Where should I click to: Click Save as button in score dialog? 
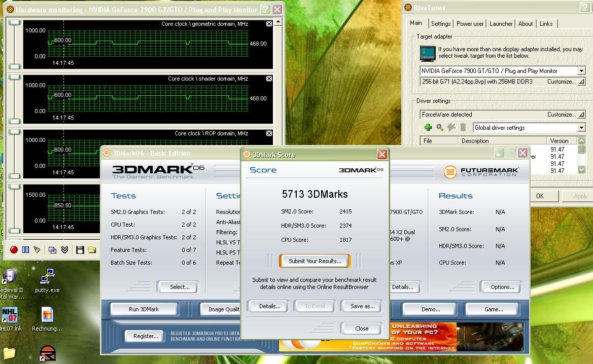click(362, 306)
